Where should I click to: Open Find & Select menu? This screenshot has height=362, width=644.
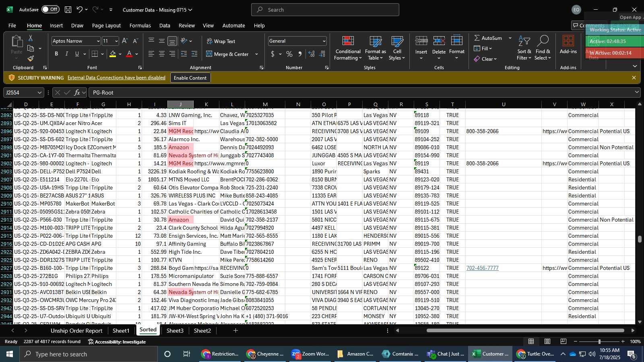pos(543,48)
